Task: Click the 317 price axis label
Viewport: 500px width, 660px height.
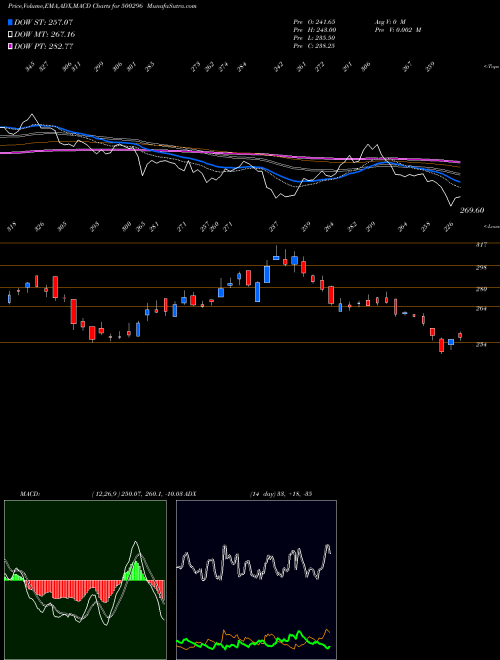Action: [x=481, y=245]
